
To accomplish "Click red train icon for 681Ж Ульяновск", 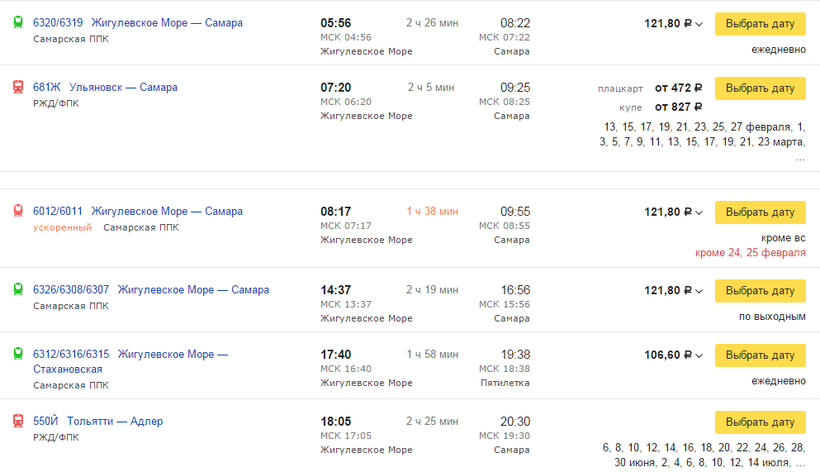I will coord(17,88).
